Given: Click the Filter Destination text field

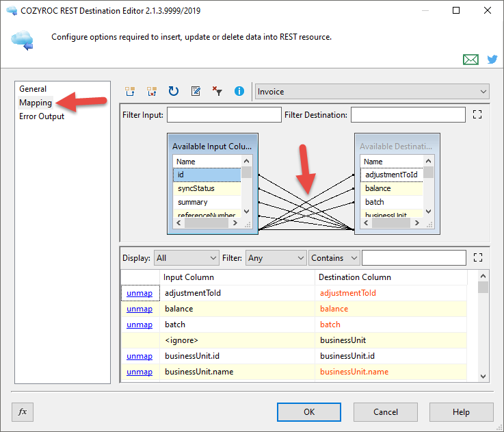Looking at the screenshot, I should [x=408, y=114].
